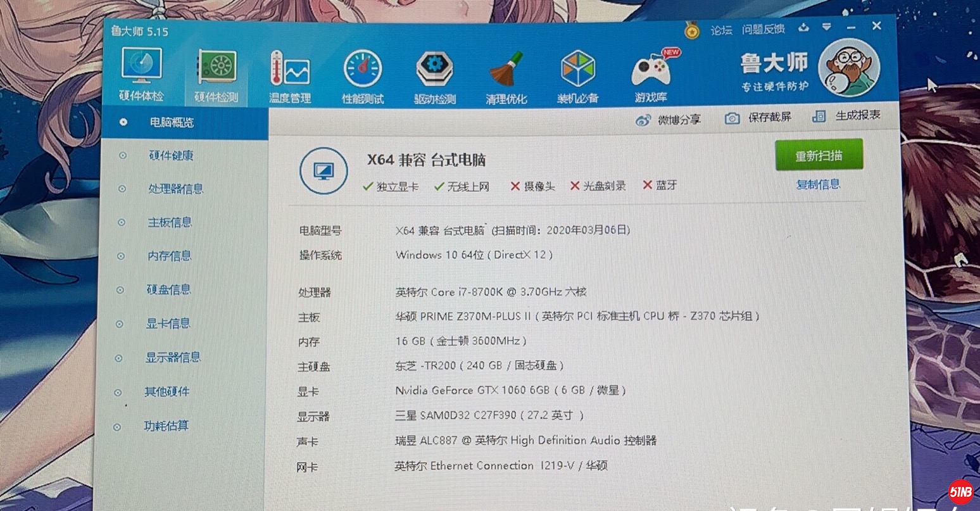Click the 蓝牙 feature indicator
The width and height of the screenshot is (980, 511).
coord(660,185)
